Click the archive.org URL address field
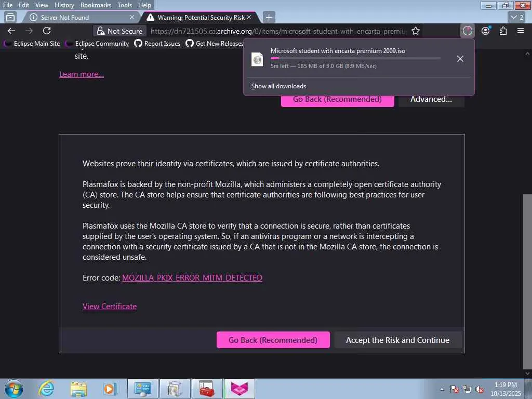The image size is (532, 399). tap(278, 31)
